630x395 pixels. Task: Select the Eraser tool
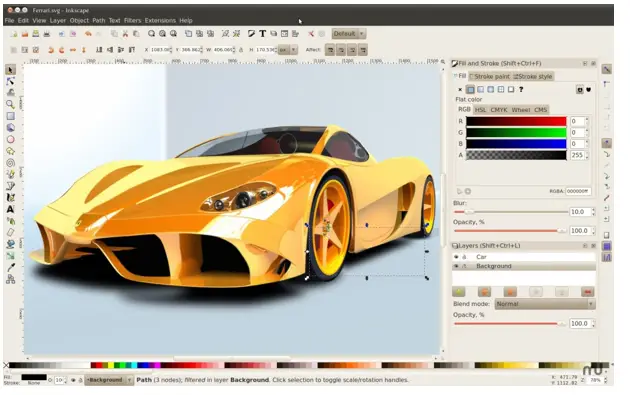point(10,232)
